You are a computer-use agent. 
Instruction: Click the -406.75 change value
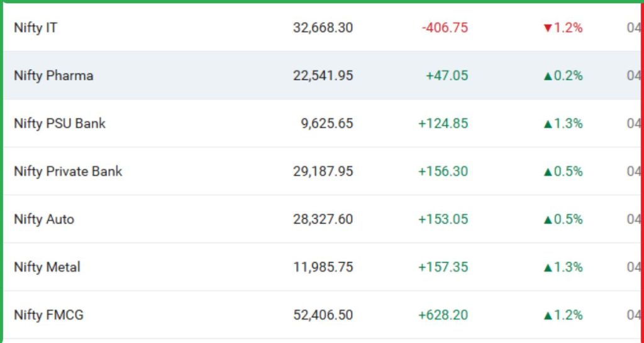coord(445,28)
